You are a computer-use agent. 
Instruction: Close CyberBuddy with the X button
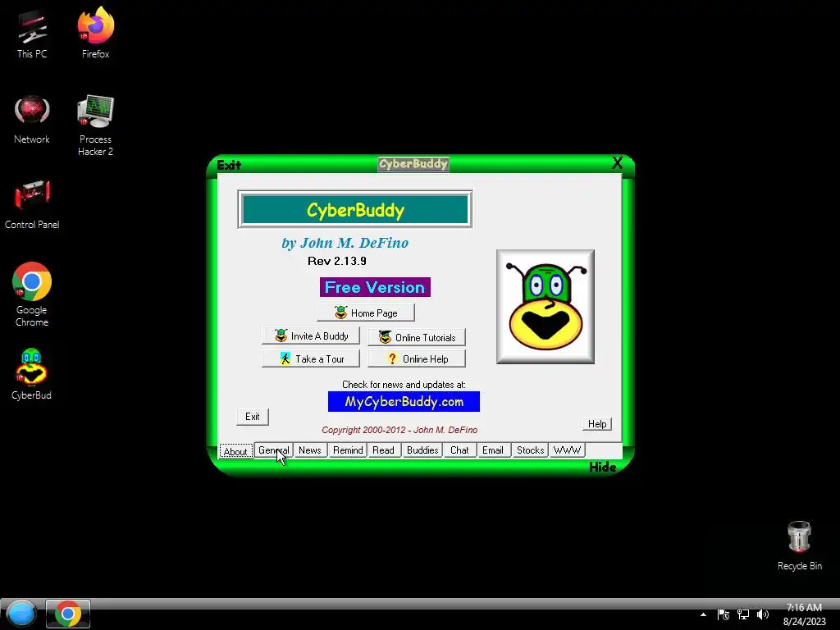click(617, 163)
